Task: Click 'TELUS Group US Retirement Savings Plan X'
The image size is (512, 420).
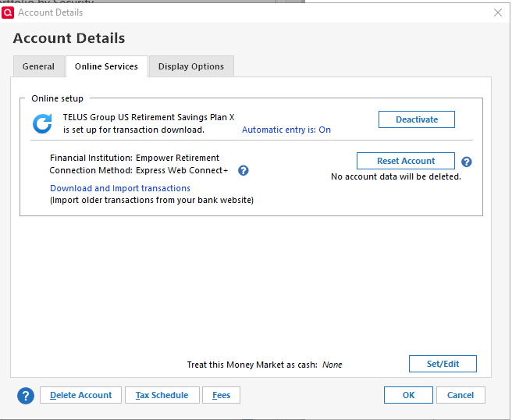Action: tap(148, 117)
